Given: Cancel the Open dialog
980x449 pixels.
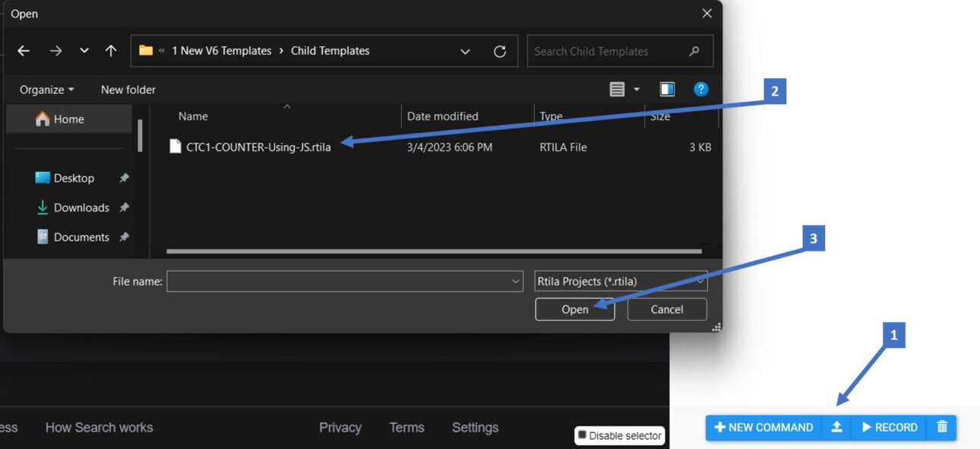Looking at the screenshot, I should pyautogui.click(x=666, y=309).
